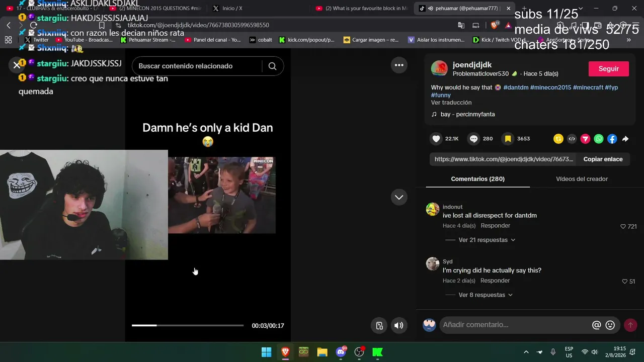Mute the video with speaker icon
Image resolution: width=644 pixels, height=362 pixels.
coord(399,325)
